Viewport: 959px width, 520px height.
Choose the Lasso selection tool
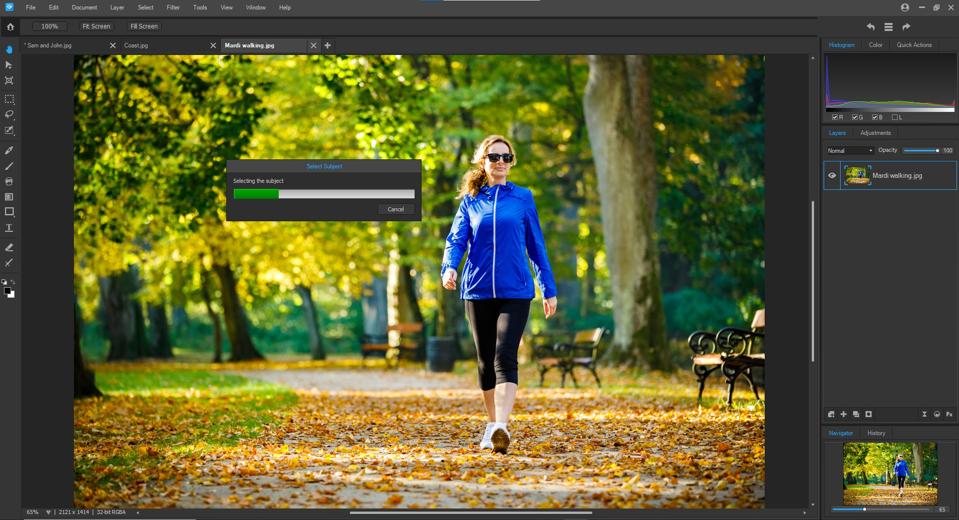coord(9,115)
